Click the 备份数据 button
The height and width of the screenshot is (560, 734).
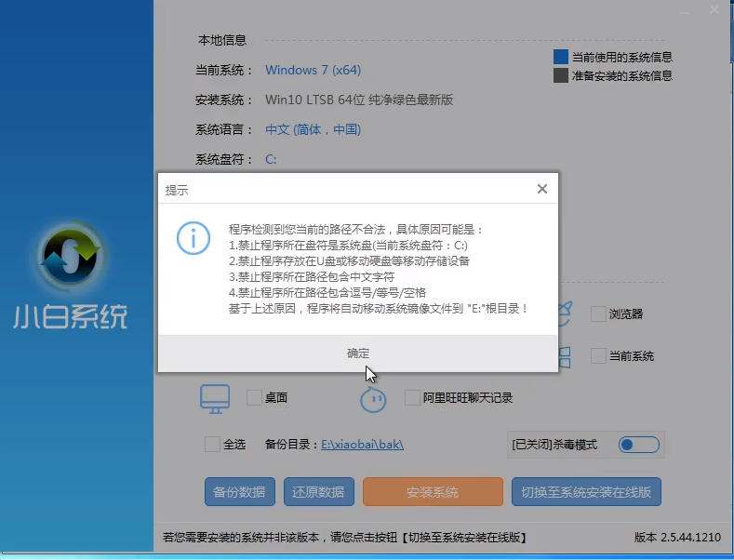tap(239, 492)
